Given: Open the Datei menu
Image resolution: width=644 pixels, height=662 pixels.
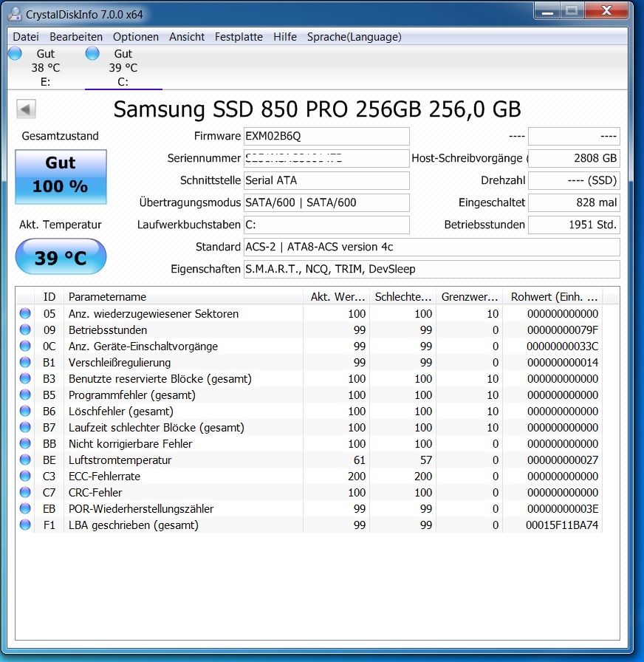Looking at the screenshot, I should coord(26,37).
